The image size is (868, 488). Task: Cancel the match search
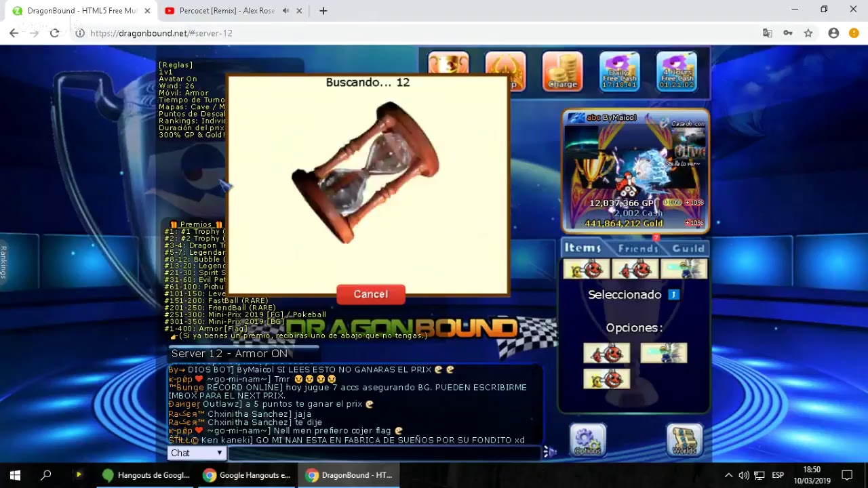coord(371,294)
